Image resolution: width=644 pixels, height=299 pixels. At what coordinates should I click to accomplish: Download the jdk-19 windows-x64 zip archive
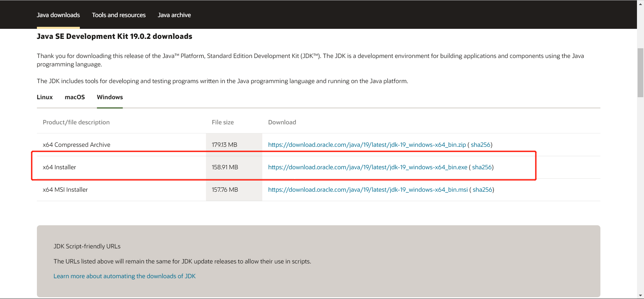367,145
